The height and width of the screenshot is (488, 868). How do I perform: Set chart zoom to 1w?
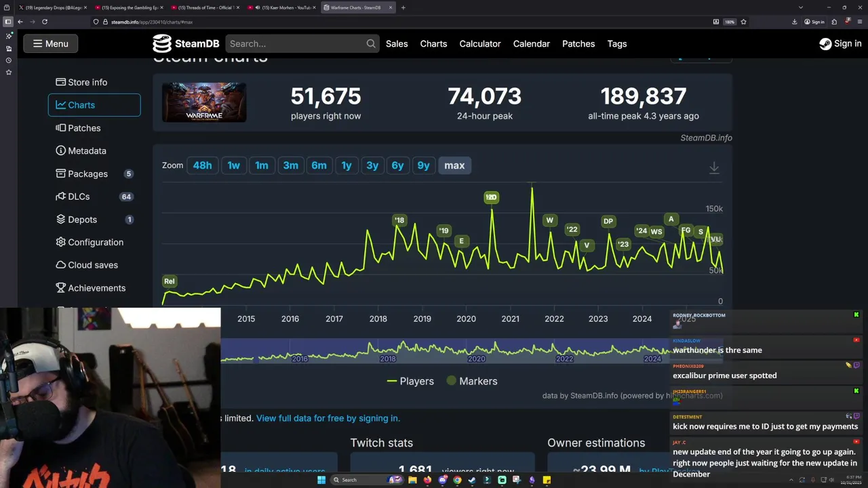pyautogui.click(x=233, y=165)
